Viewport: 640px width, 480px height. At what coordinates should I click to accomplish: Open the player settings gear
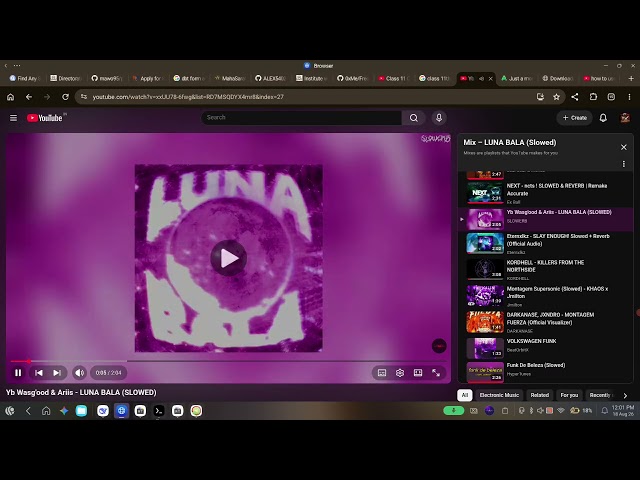point(400,373)
